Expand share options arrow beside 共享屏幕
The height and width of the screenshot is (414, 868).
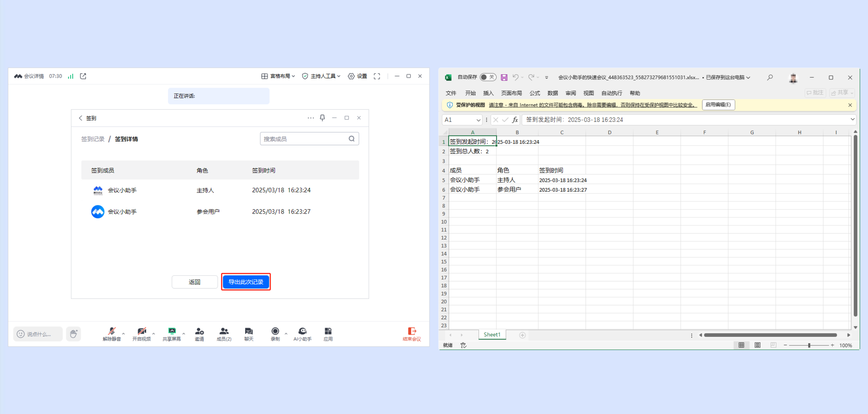(x=184, y=334)
